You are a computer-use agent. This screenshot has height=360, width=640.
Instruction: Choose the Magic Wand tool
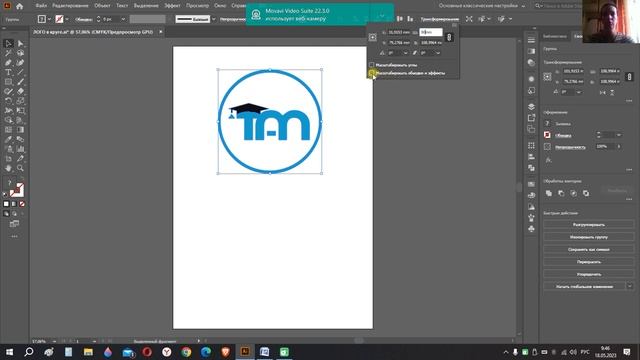click(x=8, y=53)
